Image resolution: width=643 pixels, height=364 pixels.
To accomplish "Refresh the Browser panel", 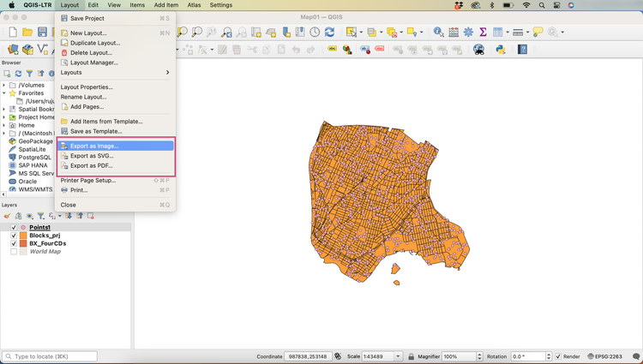I will [18, 74].
